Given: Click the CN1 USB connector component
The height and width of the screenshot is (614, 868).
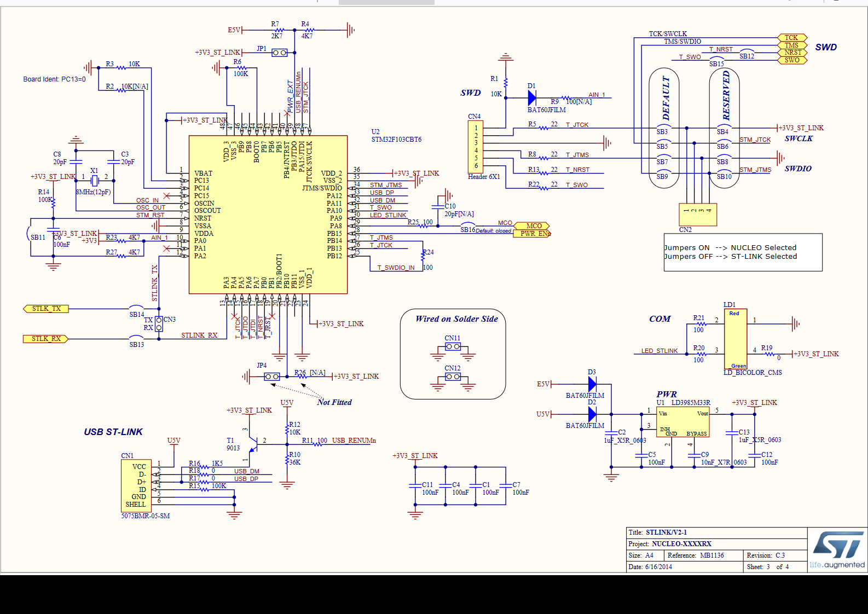Looking at the screenshot, I should click(x=136, y=485).
